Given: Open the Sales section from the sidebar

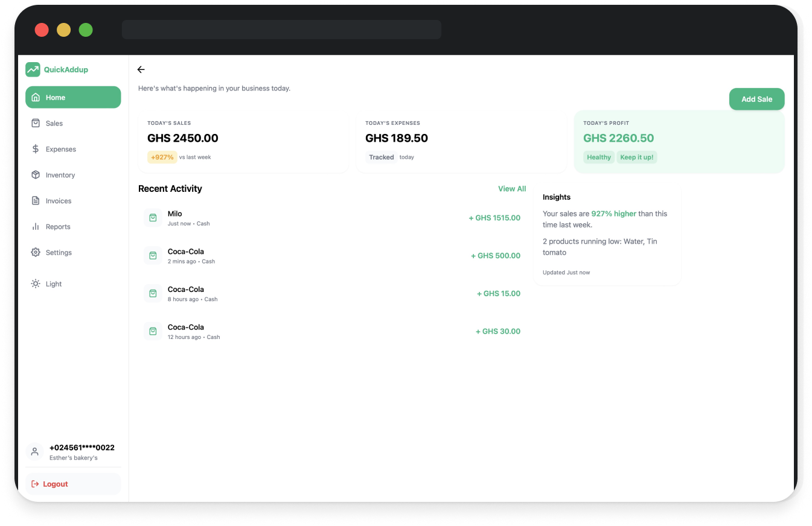Looking at the screenshot, I should [x=55, y=123].
